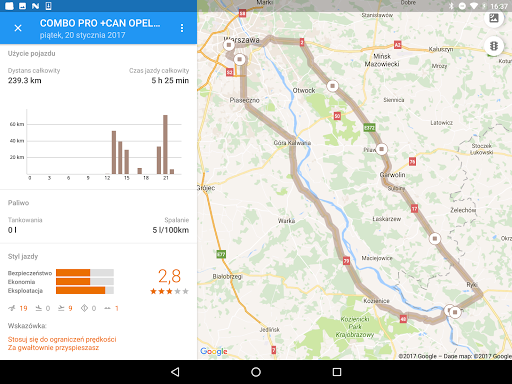The image size is (512, 384).
Task: Open the tip 'Stosuj się do ograniczeń prędkości'
Action: (x=62, y=339)
